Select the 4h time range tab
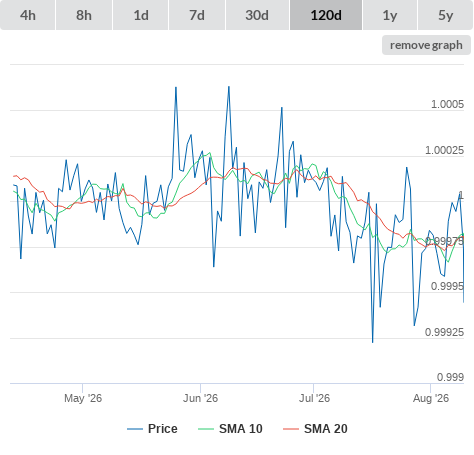This screenshot has width=474, height=455. pos(28,15)
